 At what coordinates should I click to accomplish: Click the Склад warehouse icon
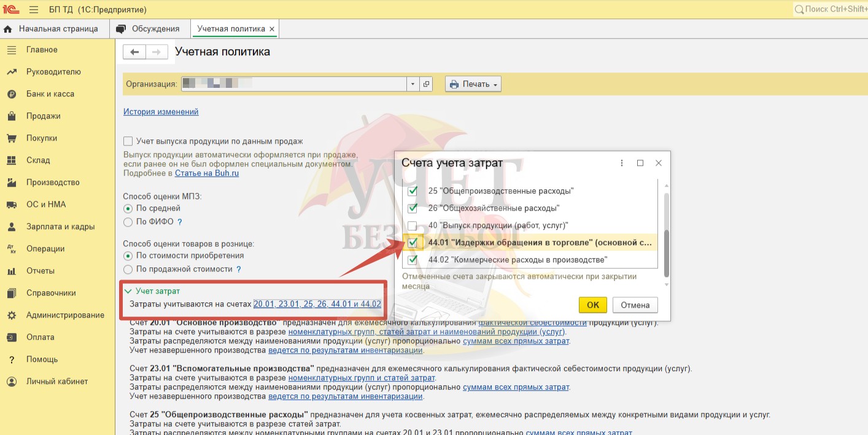click(11, 160)
